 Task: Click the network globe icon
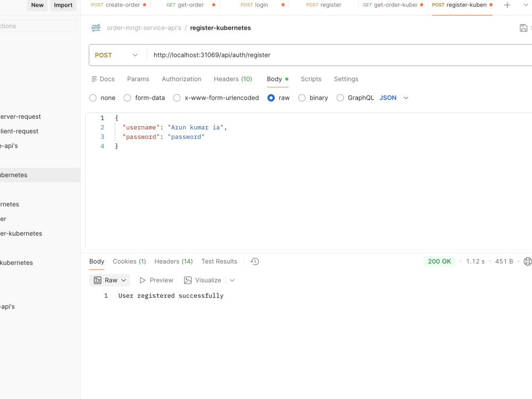point(528,261)
